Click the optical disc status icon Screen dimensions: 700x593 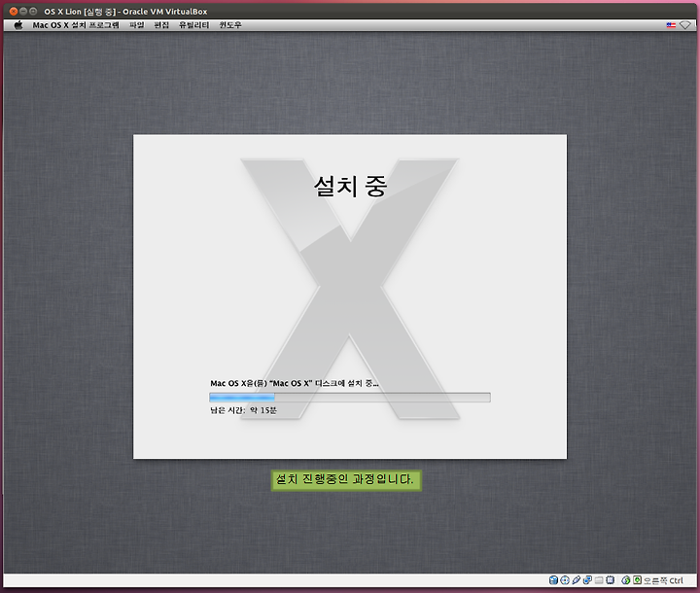(565, 580)
